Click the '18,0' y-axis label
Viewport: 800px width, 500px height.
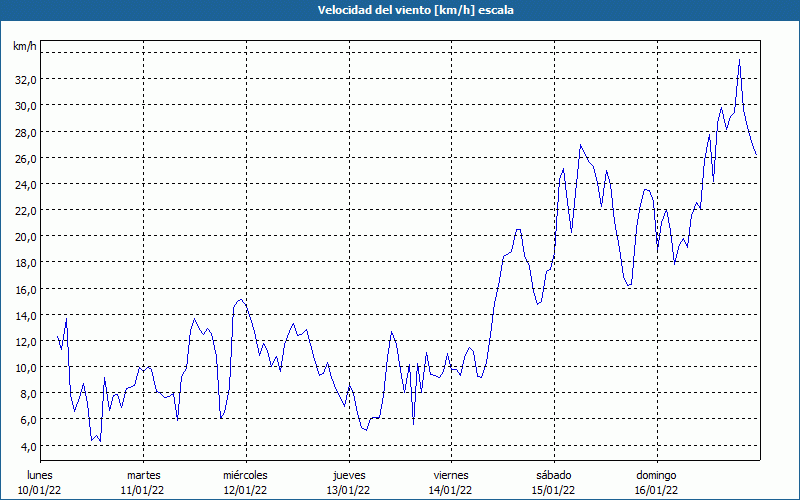pos(26,263)
